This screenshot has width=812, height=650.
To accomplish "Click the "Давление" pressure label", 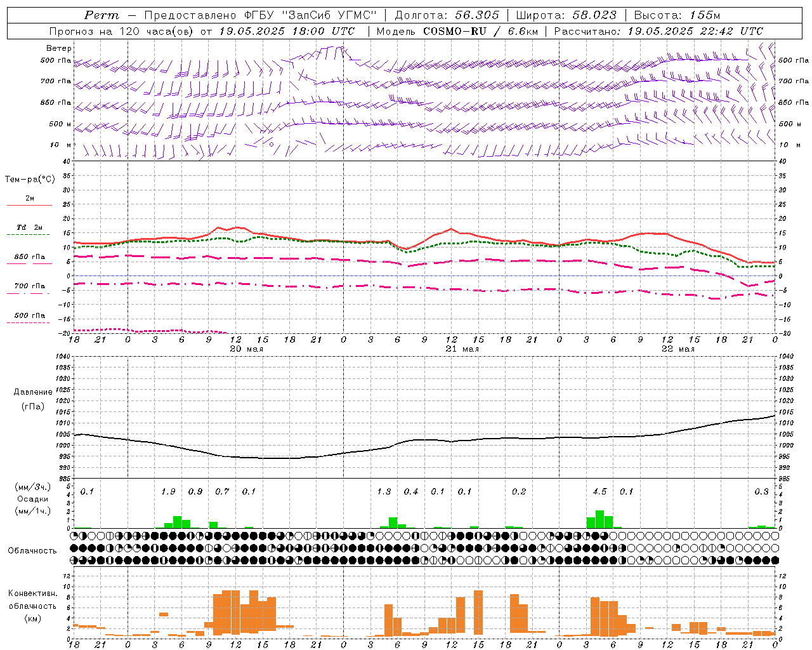I will coord(33,392).
